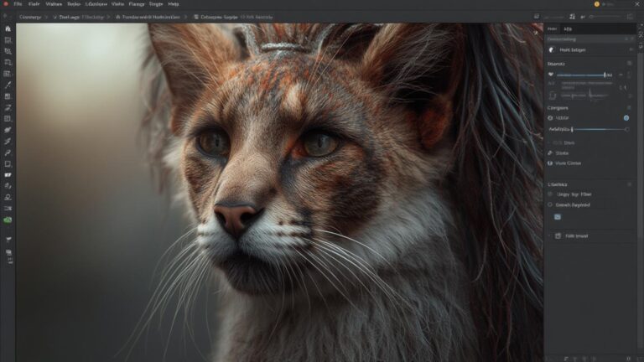
Task: Click the orange icon in top-right corner
Action: click(x=596, y=4)
